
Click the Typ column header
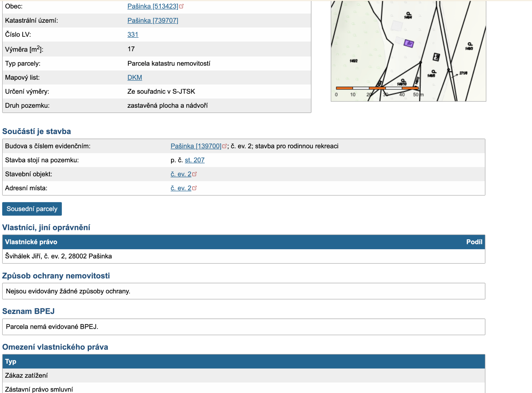11,361
